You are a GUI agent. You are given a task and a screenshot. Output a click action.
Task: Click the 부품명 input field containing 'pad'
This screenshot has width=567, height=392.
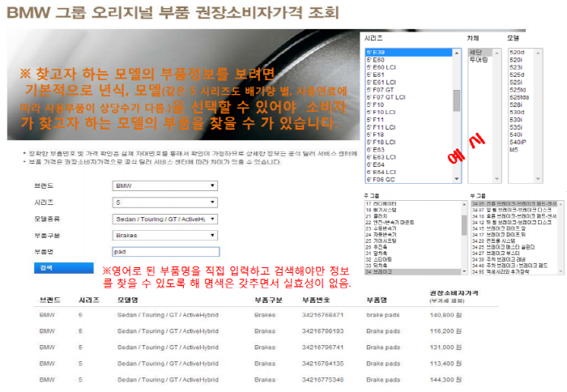tap(166, 252)
